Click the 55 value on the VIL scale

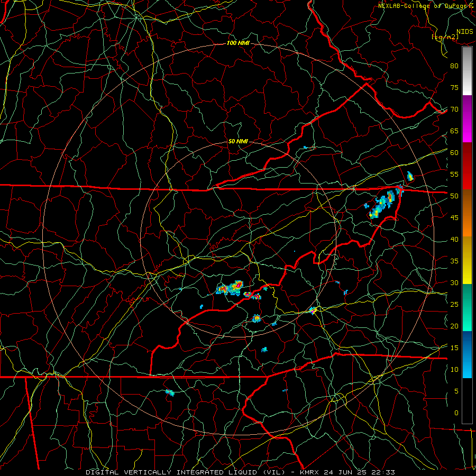coord(454,175)
